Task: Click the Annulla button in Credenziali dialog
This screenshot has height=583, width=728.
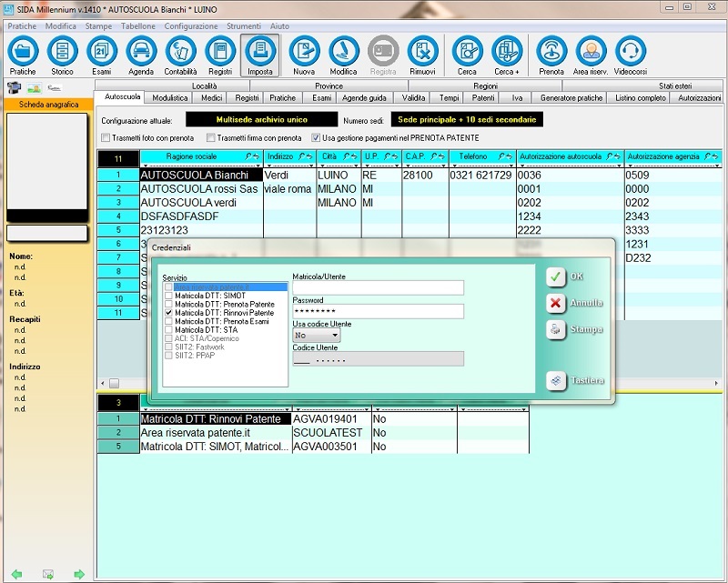Action: (575, 303)
